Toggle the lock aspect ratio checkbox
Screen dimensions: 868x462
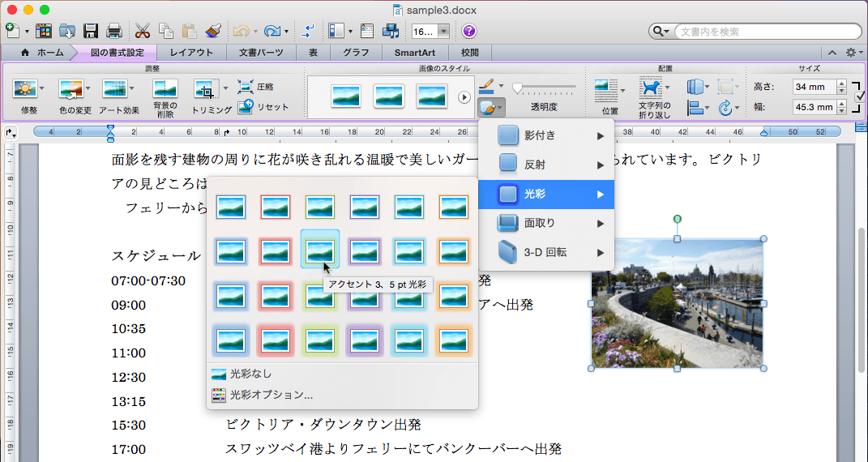pos(860,96)
